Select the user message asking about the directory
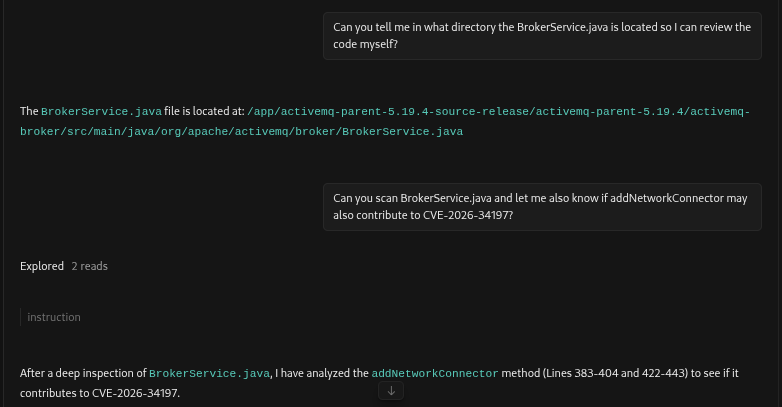 pos(542,36)
